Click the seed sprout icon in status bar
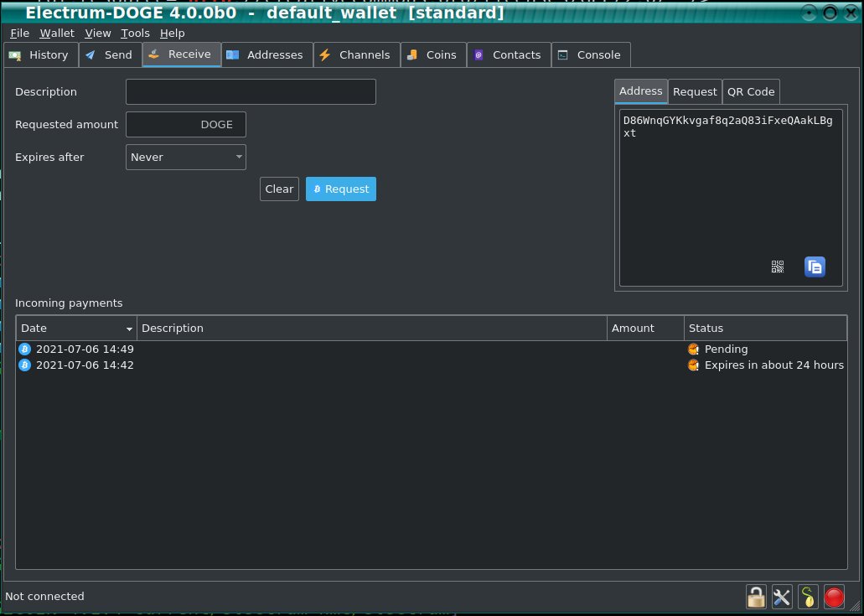The image size is (864, 616). 808,598
